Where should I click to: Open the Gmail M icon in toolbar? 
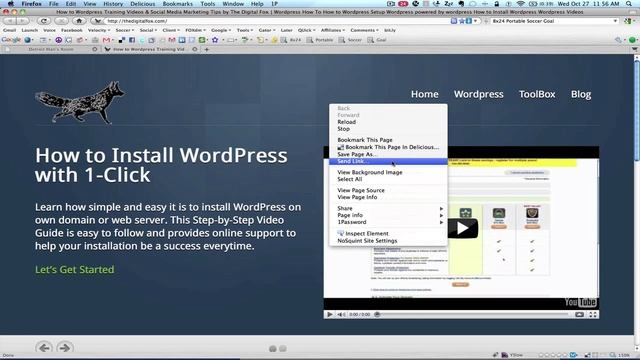107,40
